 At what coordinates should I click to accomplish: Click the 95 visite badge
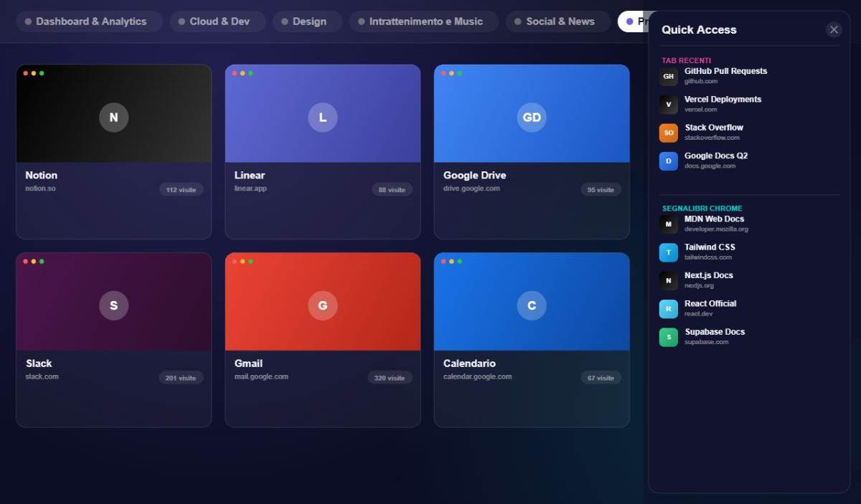(x=601, y=190)
